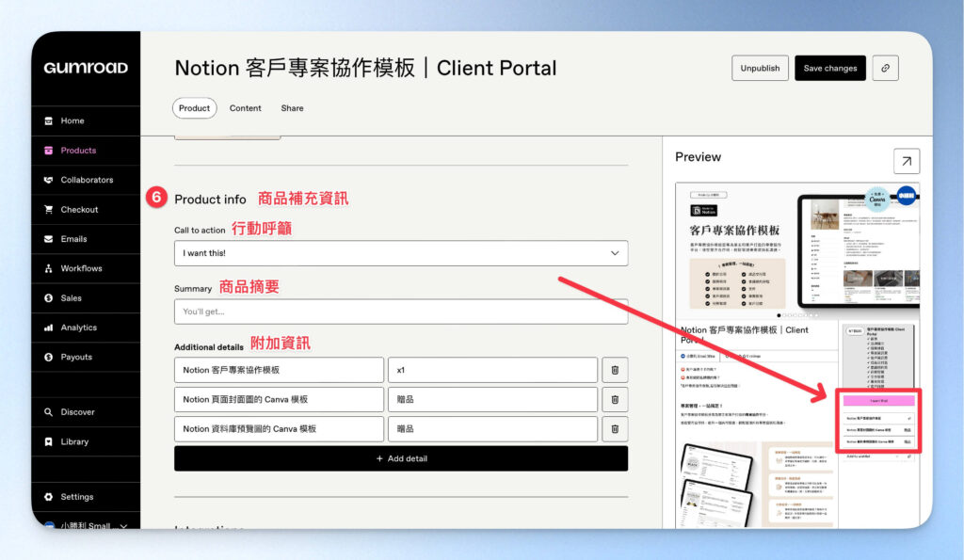This screenshot has height=560, width=964.
Task: Edit value field beside 資料庫預覽圖 row
Action: 493,429
